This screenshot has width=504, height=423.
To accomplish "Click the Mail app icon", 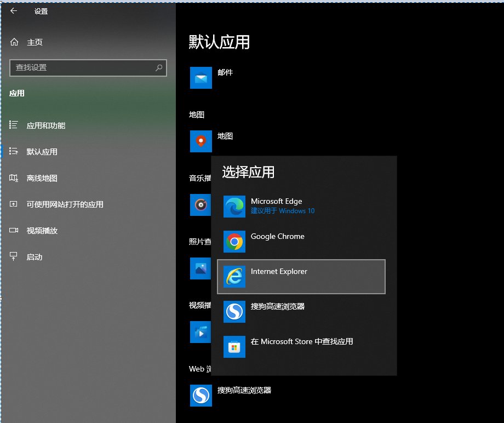I will pyautogui.click(x=201, y=78).
